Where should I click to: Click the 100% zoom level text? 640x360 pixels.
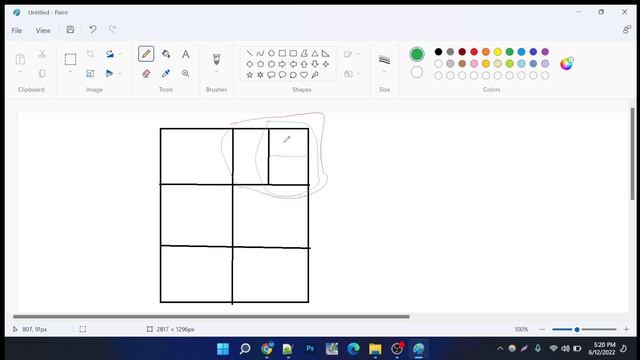pyautogui.click(x=521, y=329)
